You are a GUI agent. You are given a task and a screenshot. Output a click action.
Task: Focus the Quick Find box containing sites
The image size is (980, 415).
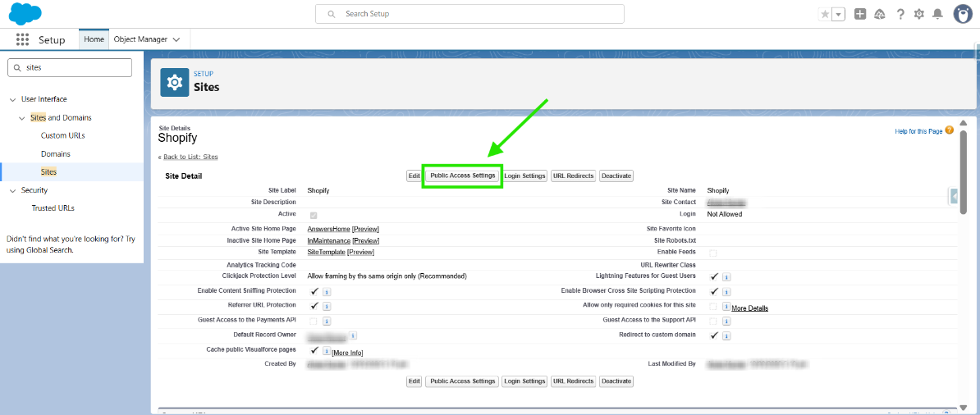[x=70, y=67]
